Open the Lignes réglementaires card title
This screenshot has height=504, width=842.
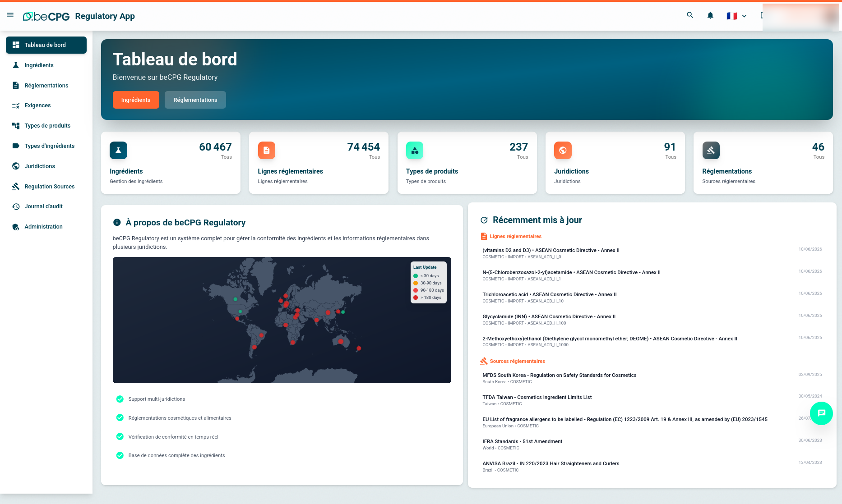coord(291,171)
